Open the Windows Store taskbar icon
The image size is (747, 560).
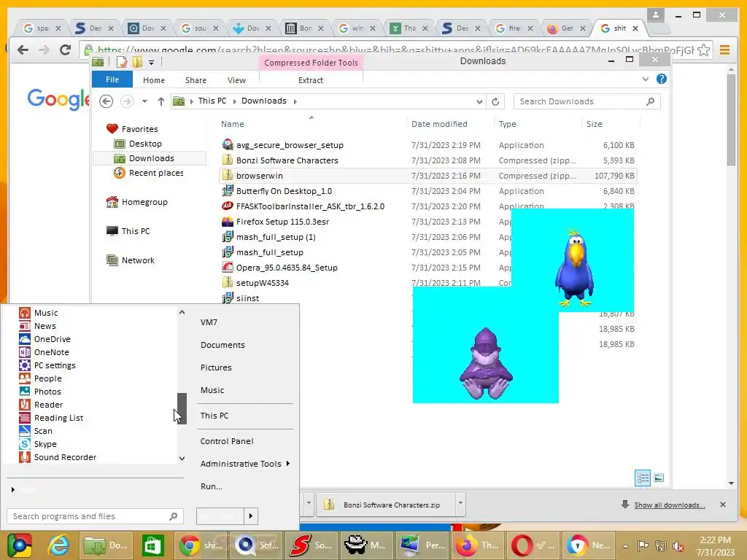(153, 545)
